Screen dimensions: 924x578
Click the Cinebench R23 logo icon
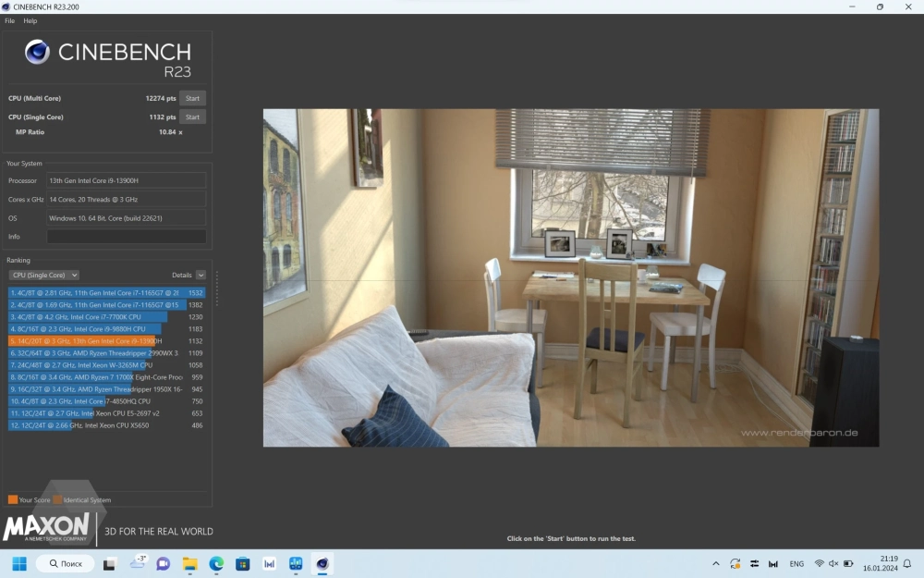[38, 52]
